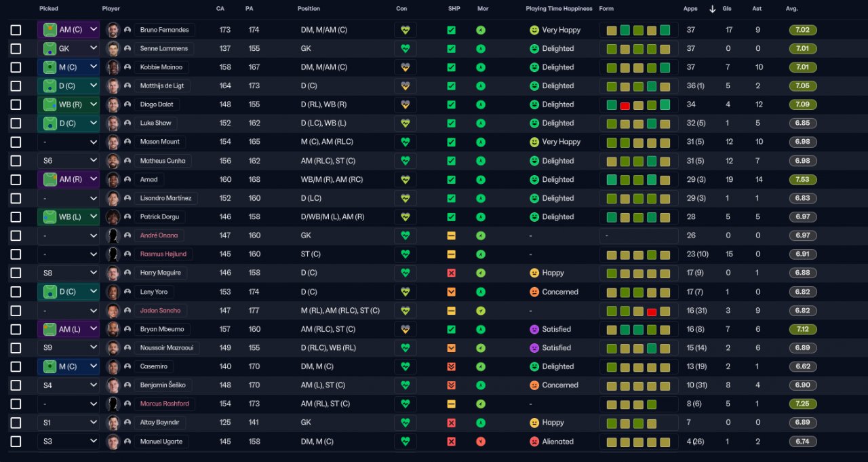The image size is (868, 462).
Task: Open Patrick Dorgu's WB (L) picked dropdown
Action: click(68, 217)
